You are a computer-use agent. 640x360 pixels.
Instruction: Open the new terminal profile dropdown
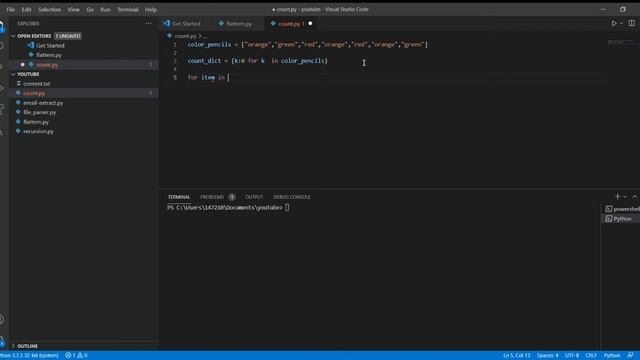click(624, 197)
